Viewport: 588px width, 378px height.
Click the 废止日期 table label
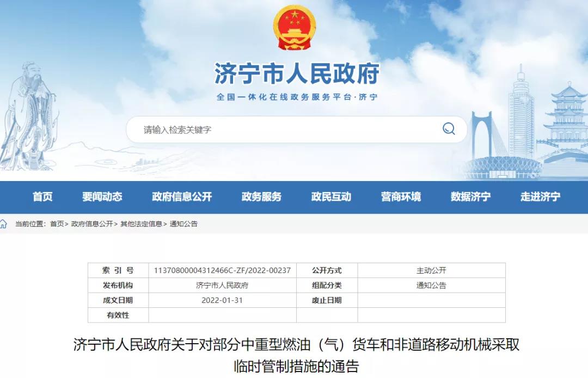point(327,300)
